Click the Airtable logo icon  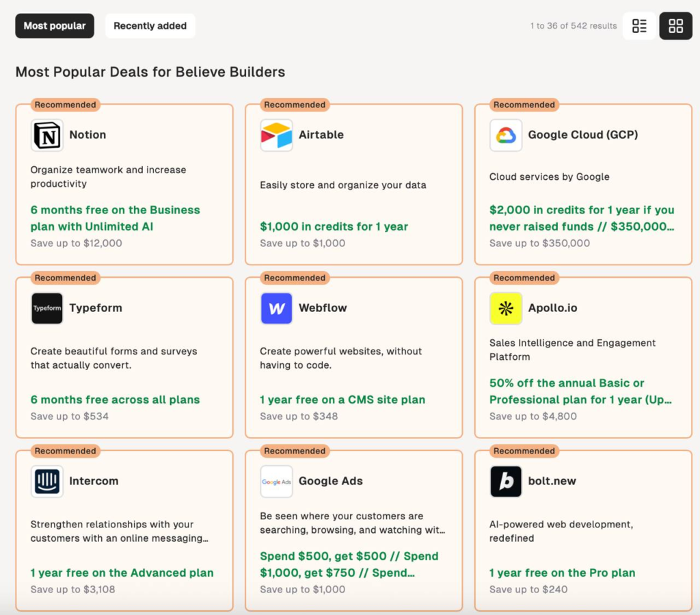[276, 135]
